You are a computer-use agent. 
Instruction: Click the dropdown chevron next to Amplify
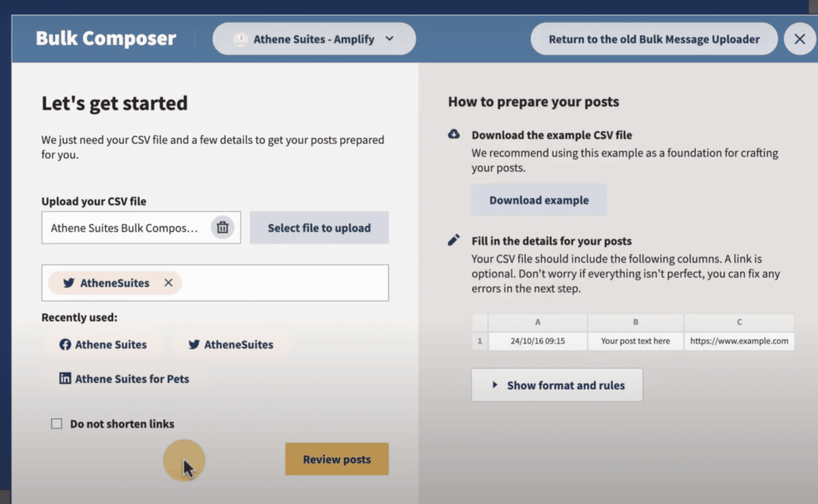[x=390, y=39]
